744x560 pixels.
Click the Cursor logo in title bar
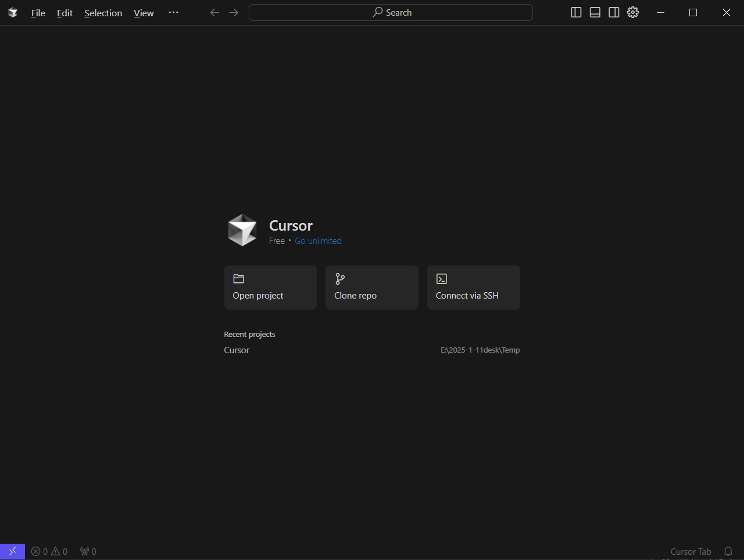[x=13, y=13]
